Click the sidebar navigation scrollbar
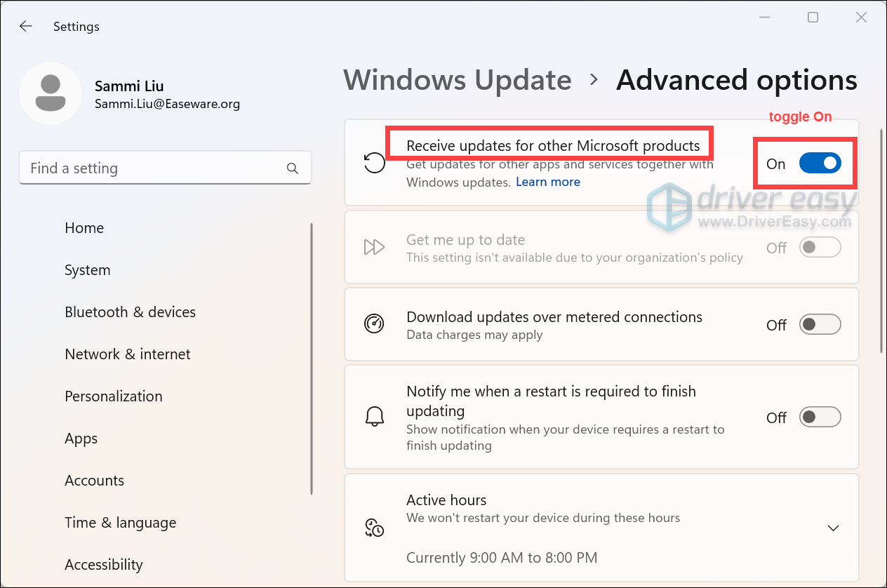Screen dimensions: 887x588 click(x=312, y=358)
